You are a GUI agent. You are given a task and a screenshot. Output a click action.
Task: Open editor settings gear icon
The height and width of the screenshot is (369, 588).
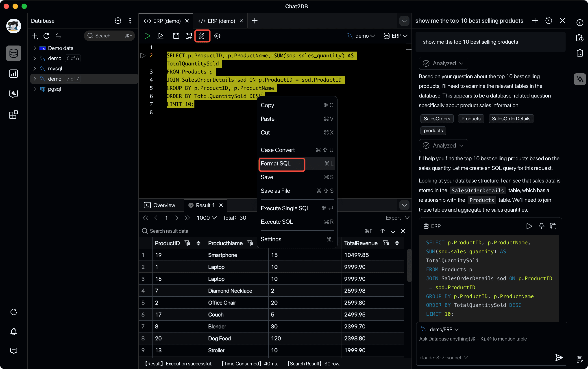[x=217, y=36]
